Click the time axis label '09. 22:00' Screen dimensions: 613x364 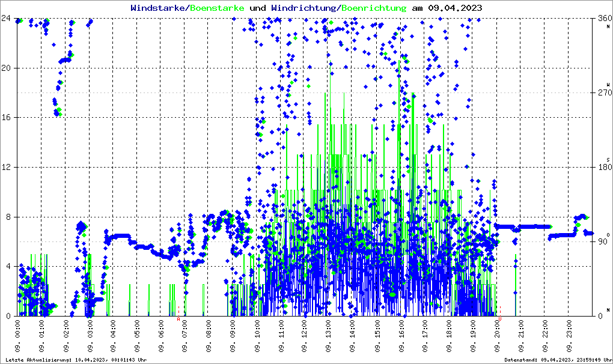[x=544, y=336]
